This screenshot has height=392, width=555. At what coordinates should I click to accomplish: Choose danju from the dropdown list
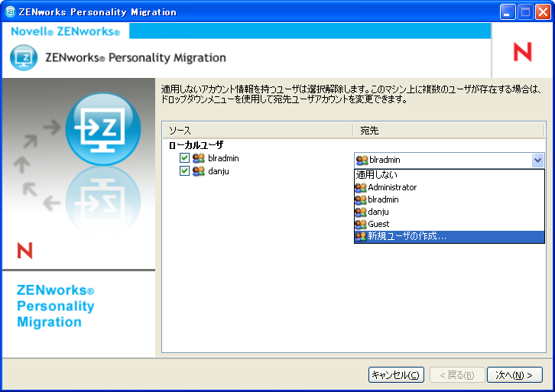click(x=450, y=212)
